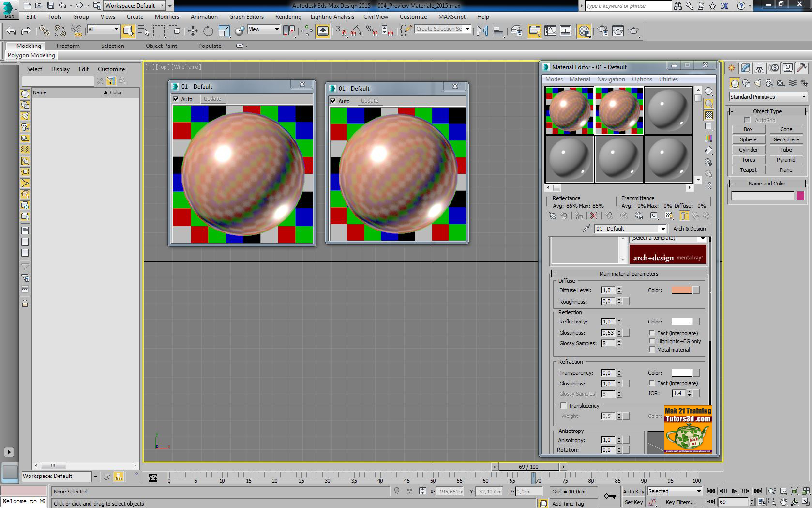Image resolution: width=812 pixels, height=508 pixels.
Task: Click the Delete material X icon
Action: [x=594, y=216]
